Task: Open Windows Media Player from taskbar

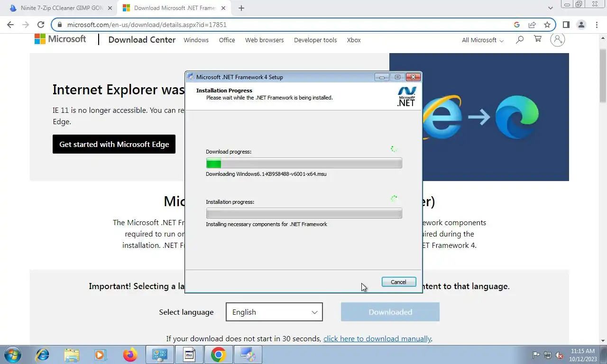Action: [x=101, y=355]
